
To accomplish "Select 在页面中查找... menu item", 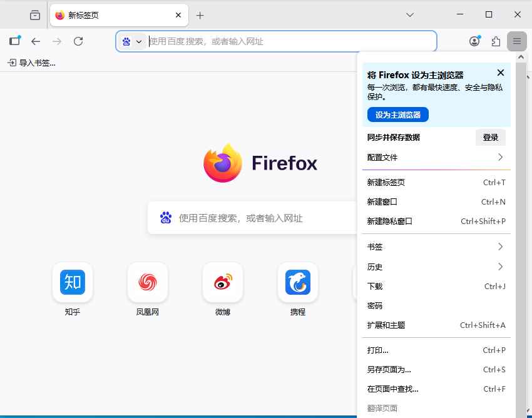I will point(436,389).
